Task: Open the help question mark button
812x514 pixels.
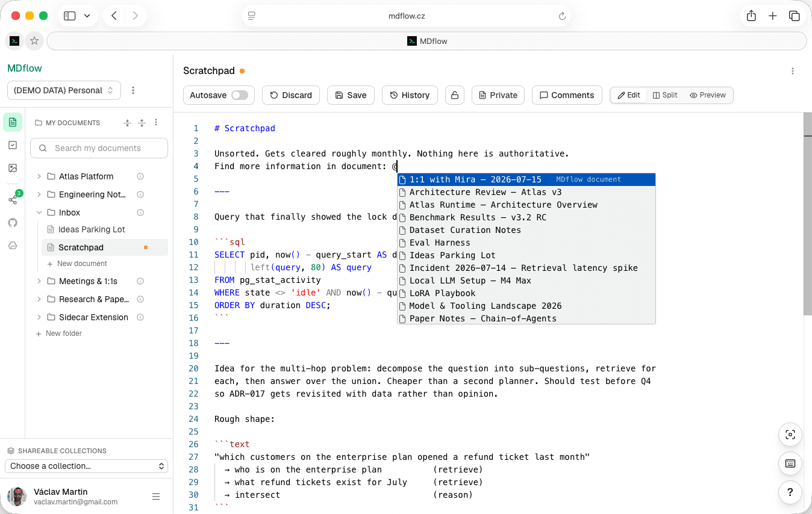Action: (790, 492)
